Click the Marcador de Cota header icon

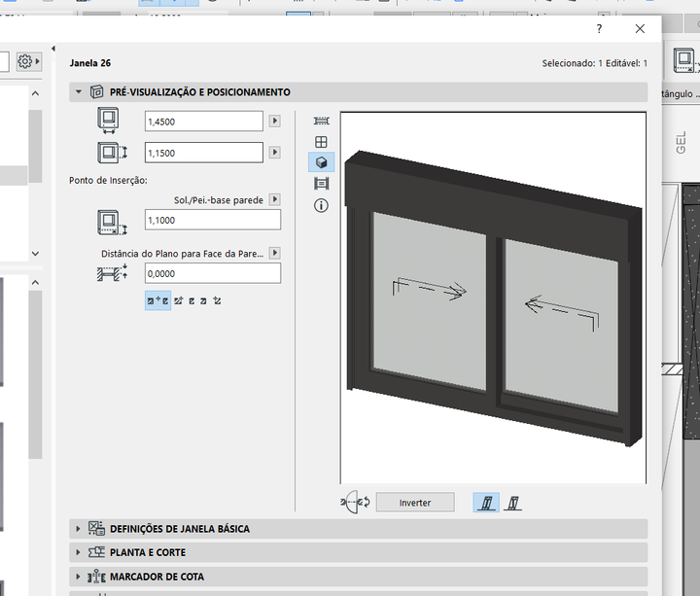click(96, 577)
